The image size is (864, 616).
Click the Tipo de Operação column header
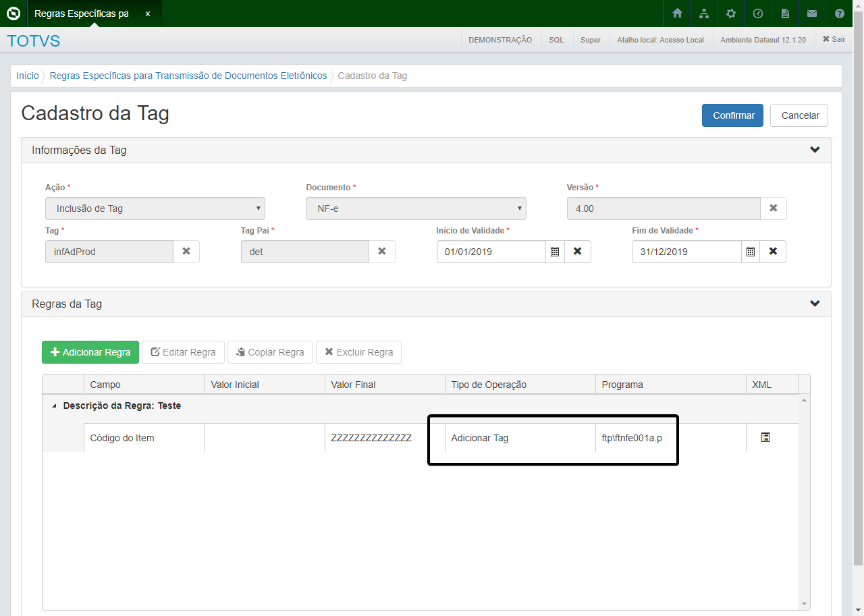point(520,385)
